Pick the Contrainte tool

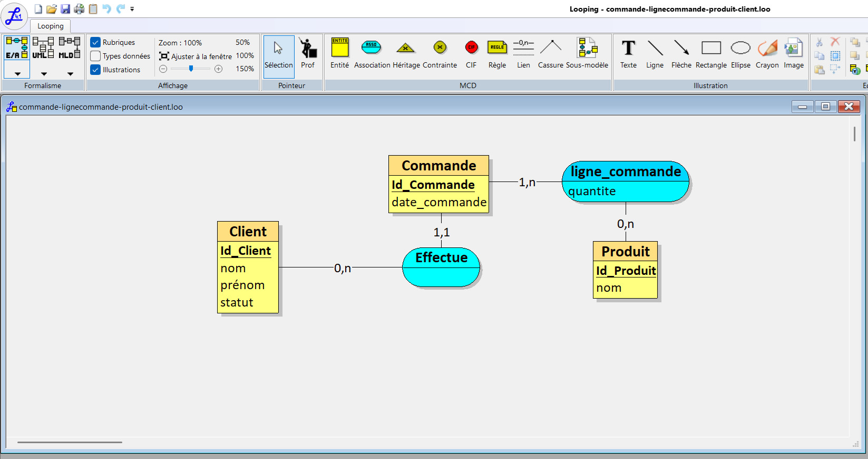point(440,53)
